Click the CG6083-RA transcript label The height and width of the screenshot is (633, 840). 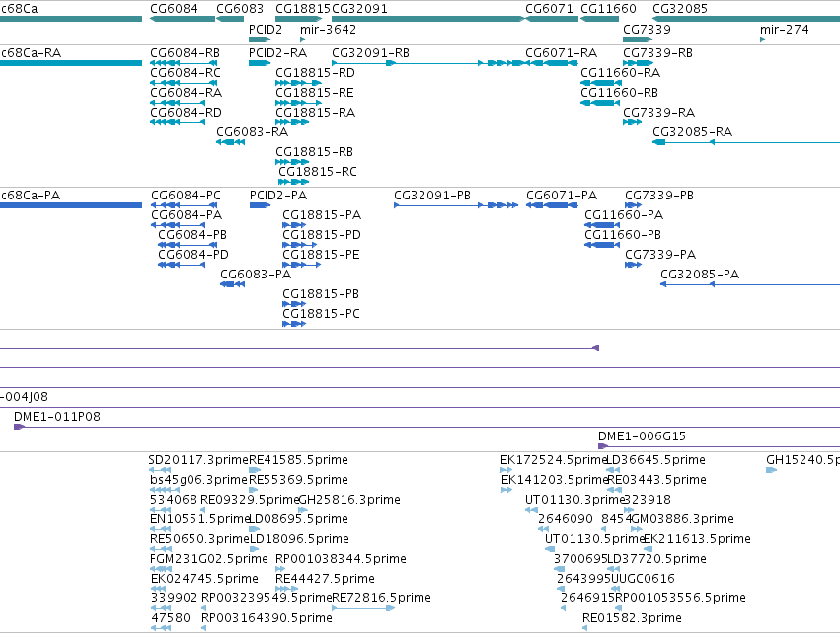pos(252,132)
